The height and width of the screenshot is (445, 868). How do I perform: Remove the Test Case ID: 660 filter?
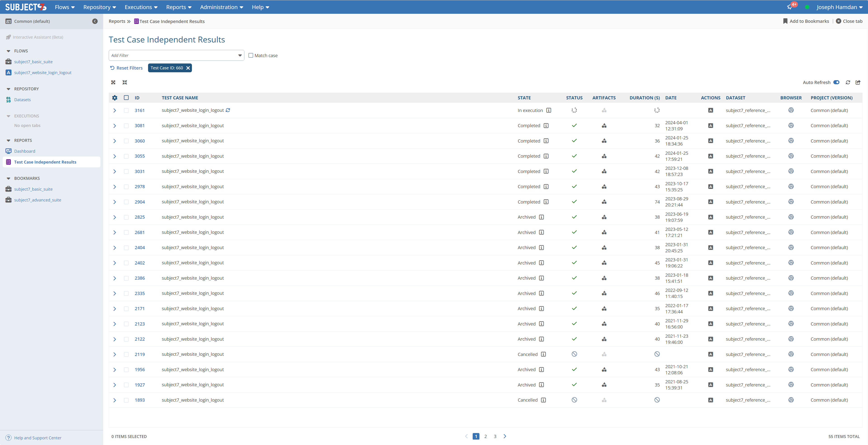coord(188,68)
